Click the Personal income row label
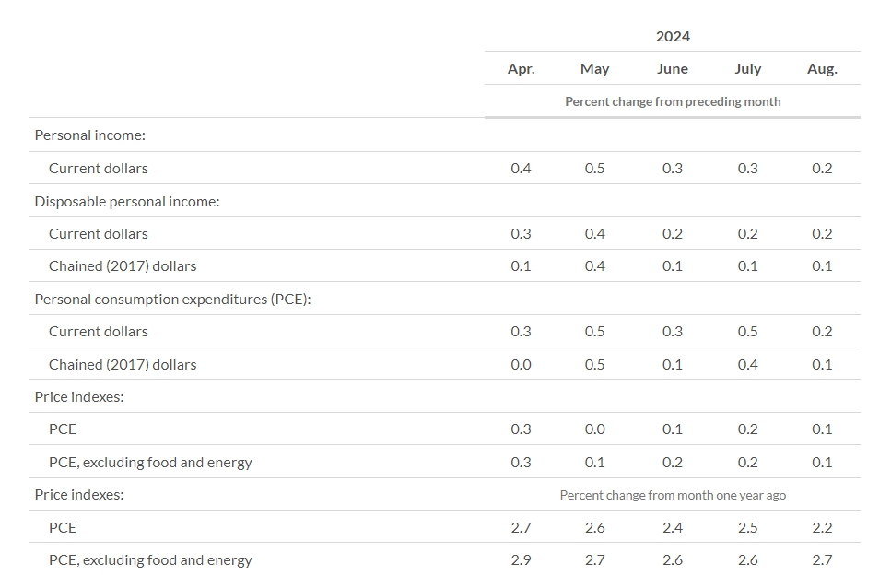 tap(90, 135)
